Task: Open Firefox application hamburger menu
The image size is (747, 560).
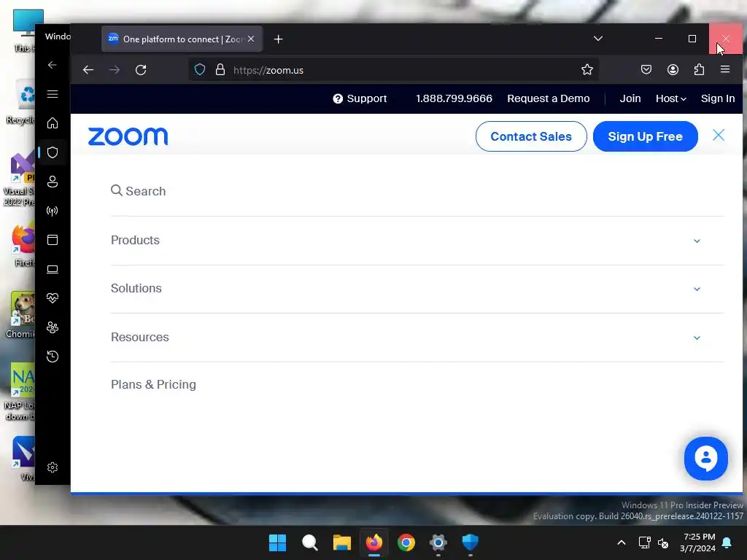Action: click(x=725, y=69)
